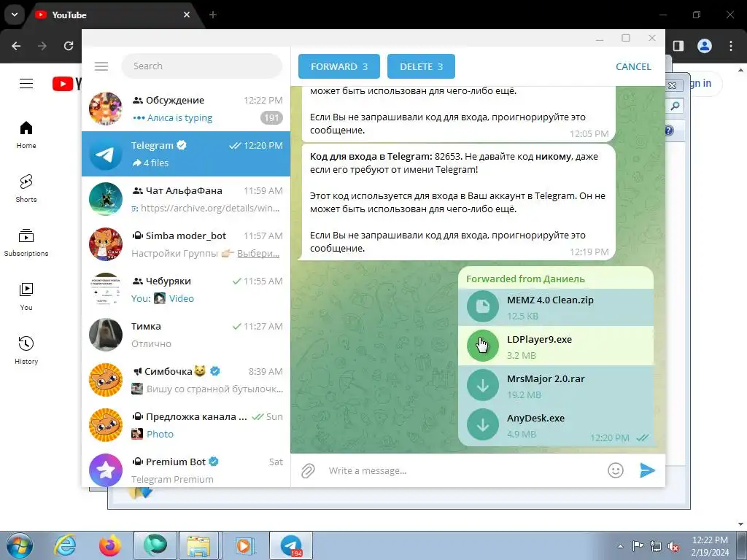Click the Обсуждение chat avatar
Screen dimensions: 747x560
[106, 109]
